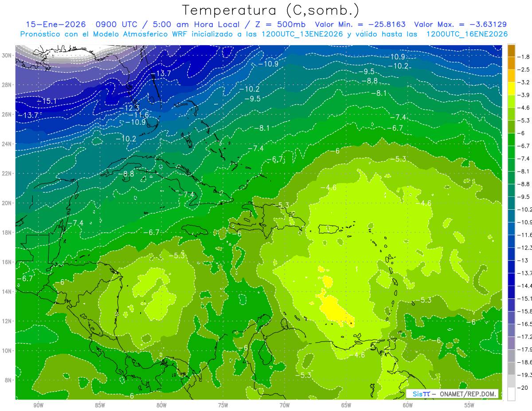
Task: Click the "65W" longitude axis label
Action: click(x=346, y=406)
